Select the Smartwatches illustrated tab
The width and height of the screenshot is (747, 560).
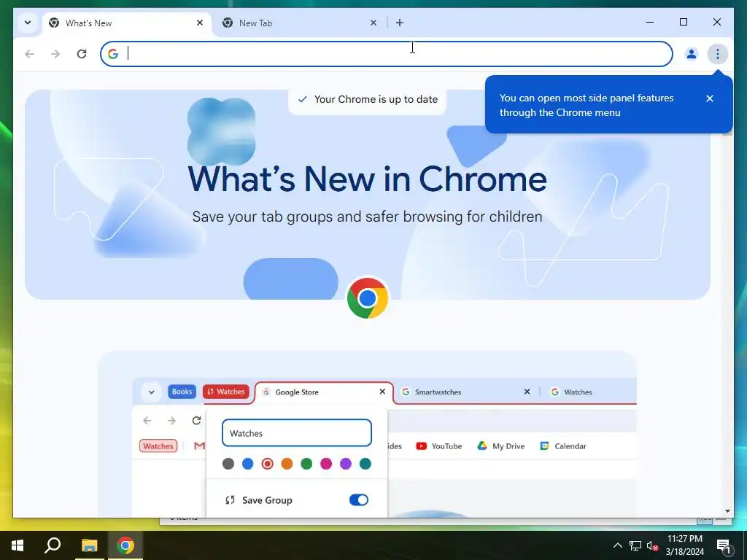(465, 392)
